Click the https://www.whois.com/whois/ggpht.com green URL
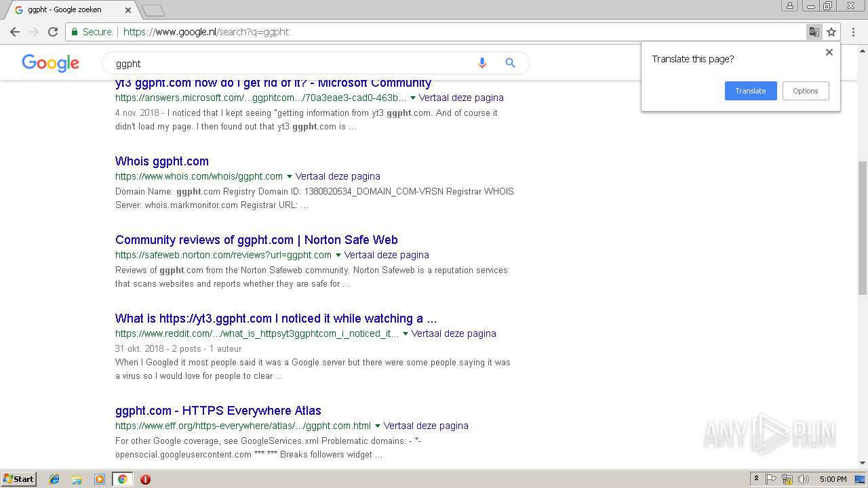 tap(199, 176)
